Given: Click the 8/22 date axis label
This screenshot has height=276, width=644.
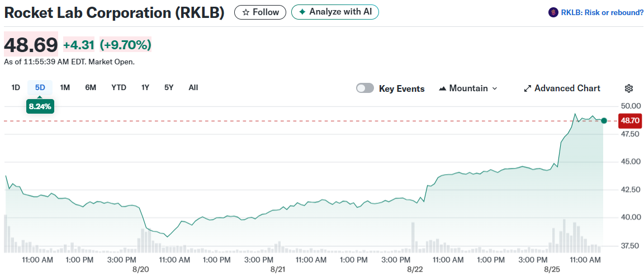Looking at the screenshot, I should [x=415, y=269].
